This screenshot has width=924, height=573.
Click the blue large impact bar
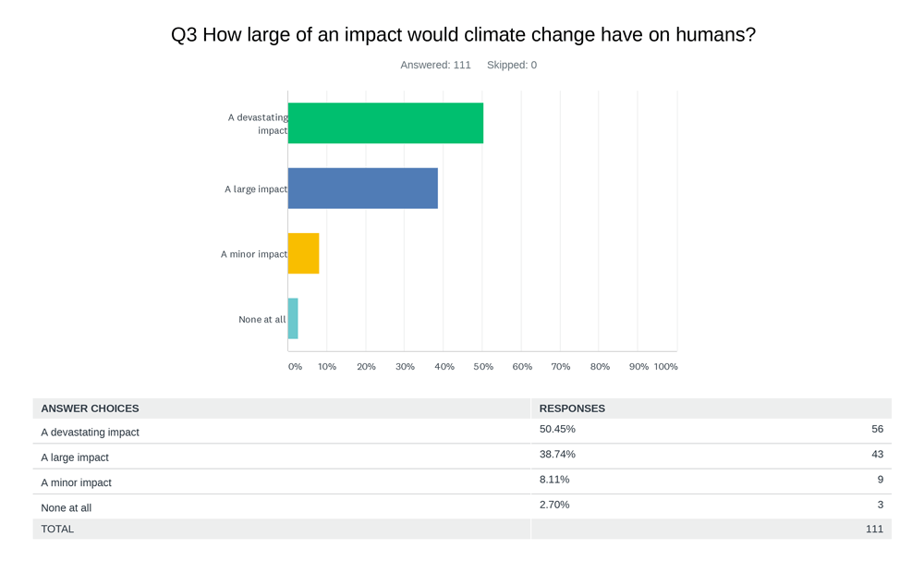[x=362, y=189]
